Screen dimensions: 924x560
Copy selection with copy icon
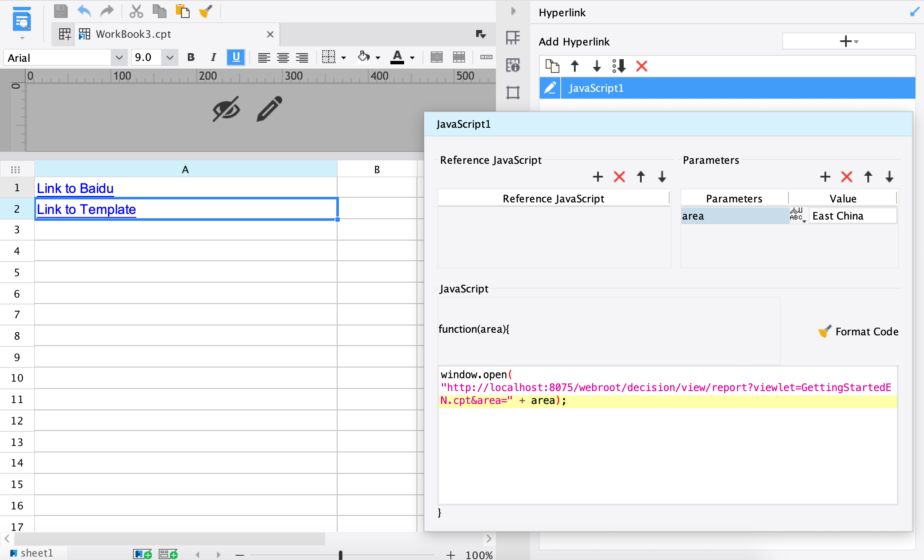pyautogui.click(x=160, y=11)
